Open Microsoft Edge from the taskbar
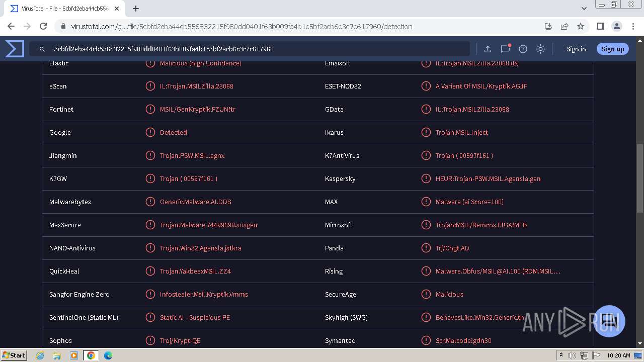Viewport: 644px width, 362px height. click(108, 355)
